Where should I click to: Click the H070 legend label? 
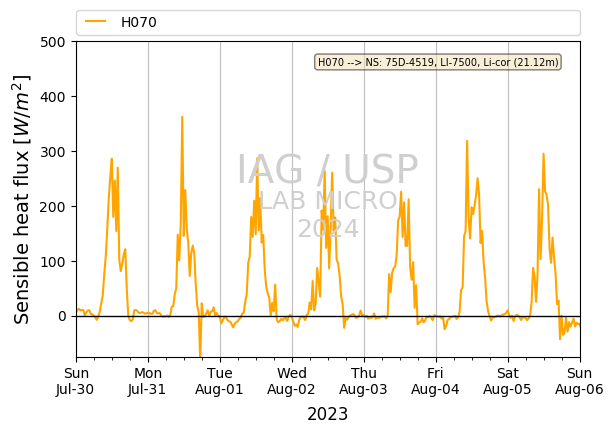tap(139, 22)
